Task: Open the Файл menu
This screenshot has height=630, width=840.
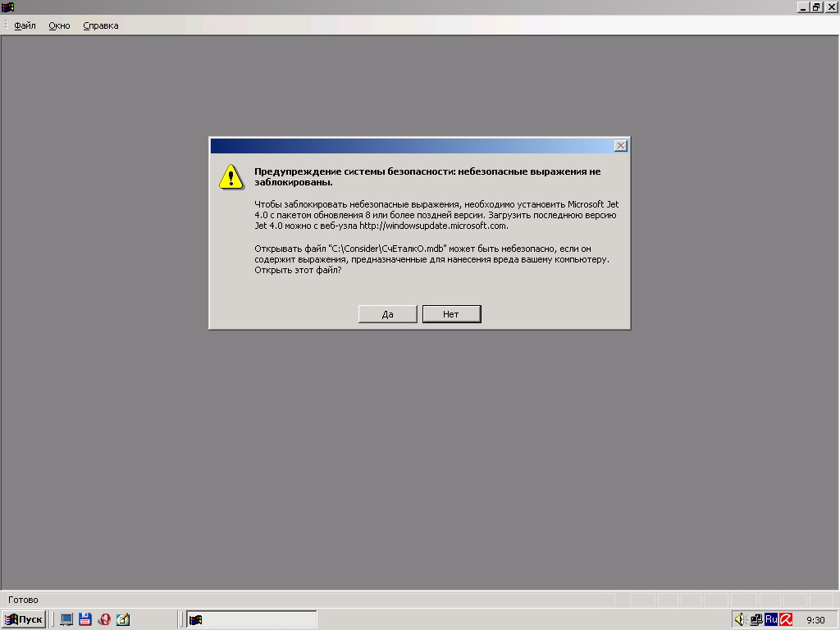Action: click(25, 25)
